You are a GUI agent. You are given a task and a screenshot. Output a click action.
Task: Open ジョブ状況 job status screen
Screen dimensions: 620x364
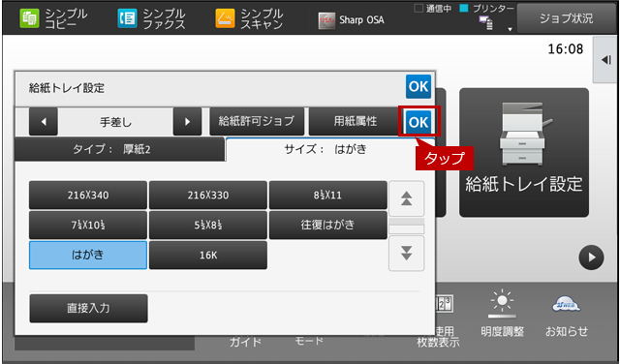[x=566, y=18]
